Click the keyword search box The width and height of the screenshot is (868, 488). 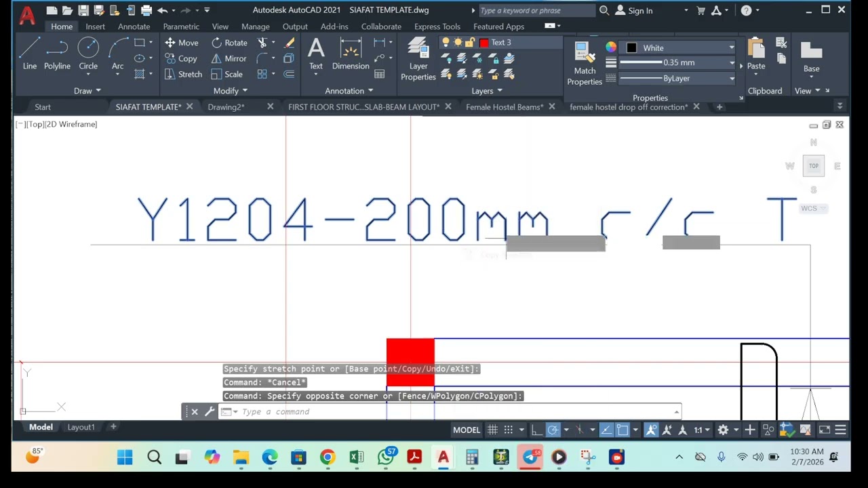click(x=536, y=10)
